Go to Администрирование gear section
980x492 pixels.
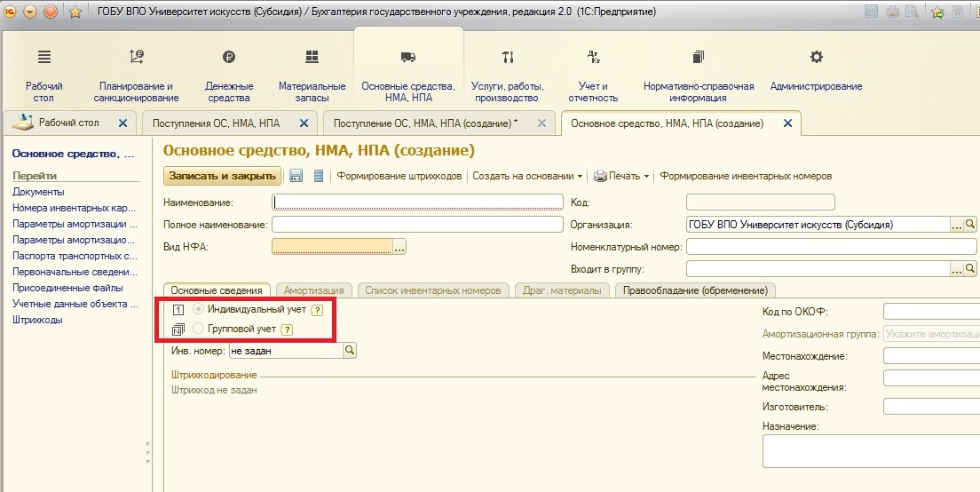pyautogui.click(x=816, y=71)
